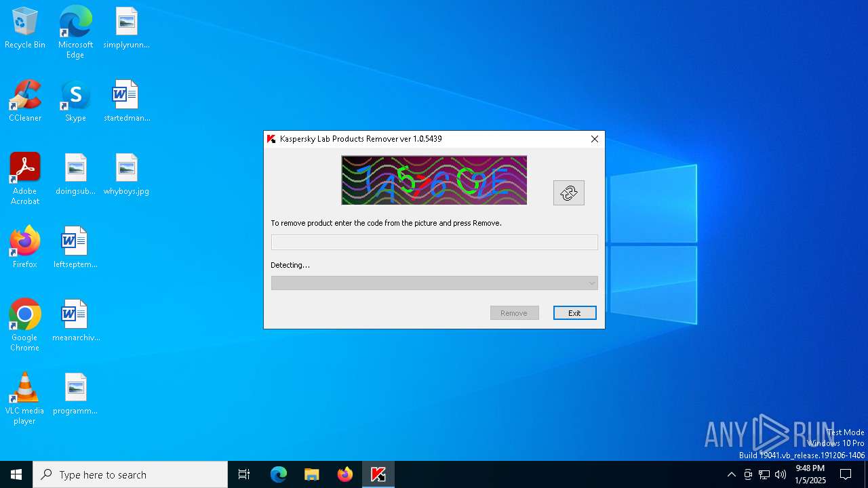
Task: Click the 'Detecting...' status text
Action: [290, 265]
